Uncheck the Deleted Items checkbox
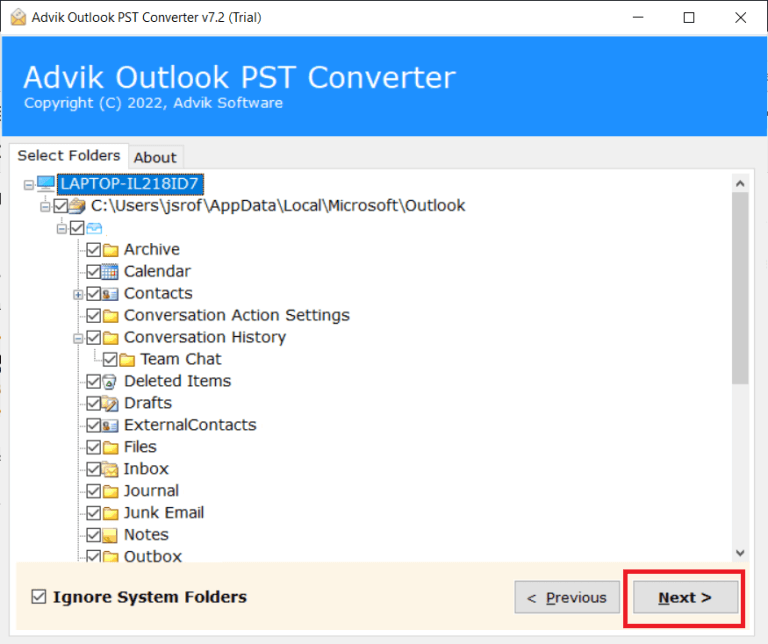768x644 pixels. (94, 382)
